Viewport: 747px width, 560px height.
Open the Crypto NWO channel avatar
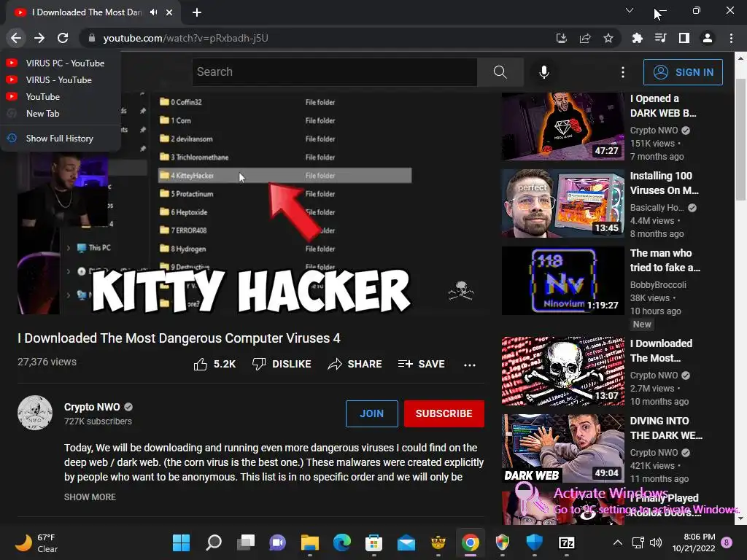(35, 413)
